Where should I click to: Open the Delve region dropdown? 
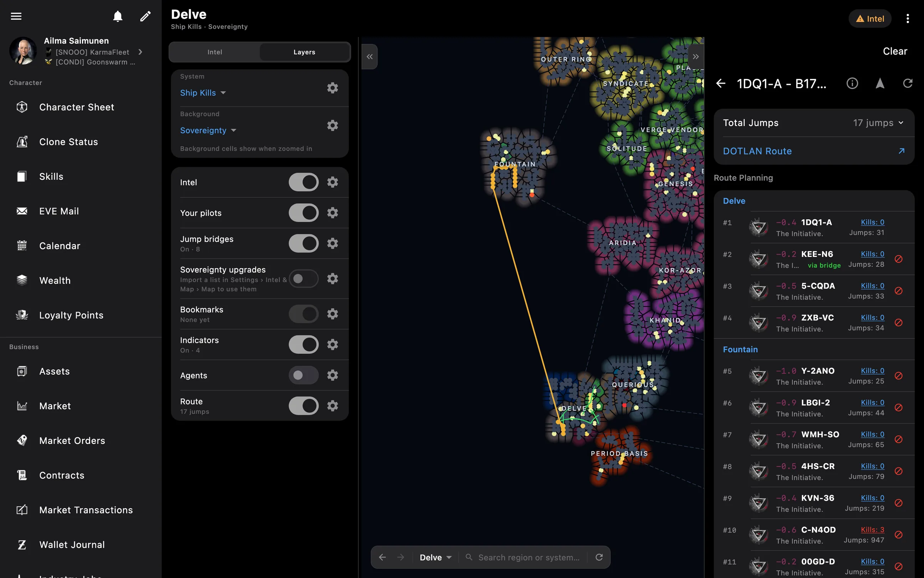tap(435, 557)
